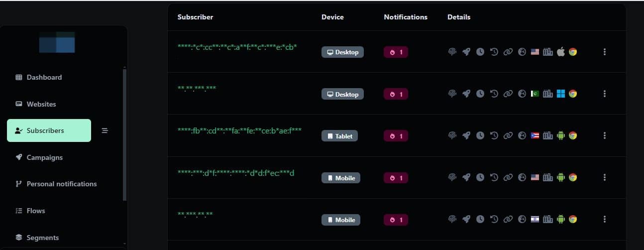Click the clock icon in the Tablet subscriber row
This screenshot has height=250, width=644.
tap(480, 135)
